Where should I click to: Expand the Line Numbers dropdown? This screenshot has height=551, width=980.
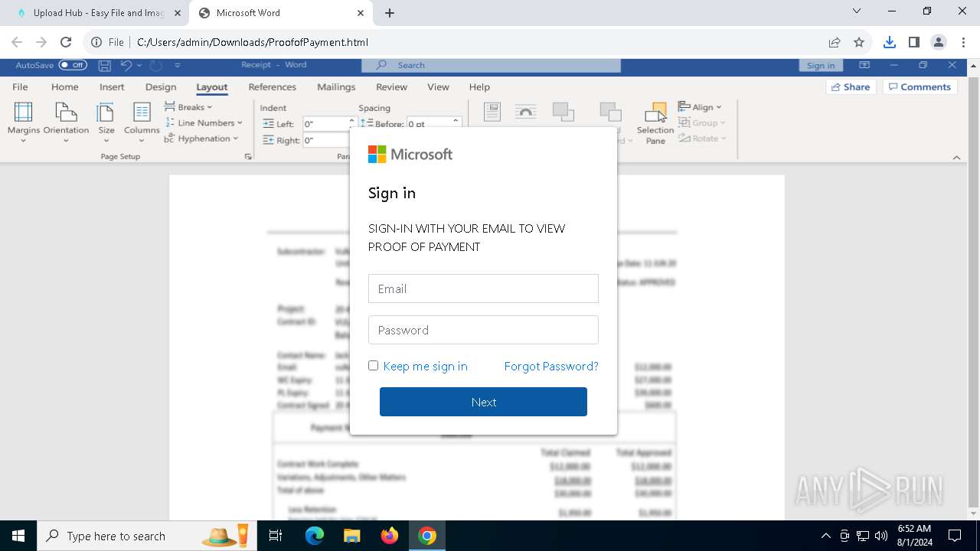click(x=204, y=122)
